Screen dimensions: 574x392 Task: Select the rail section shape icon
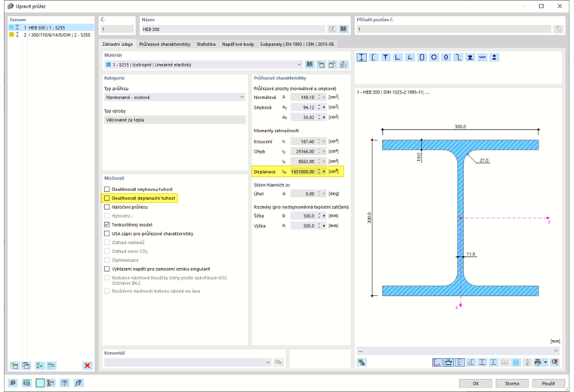(x=470, y=57)
